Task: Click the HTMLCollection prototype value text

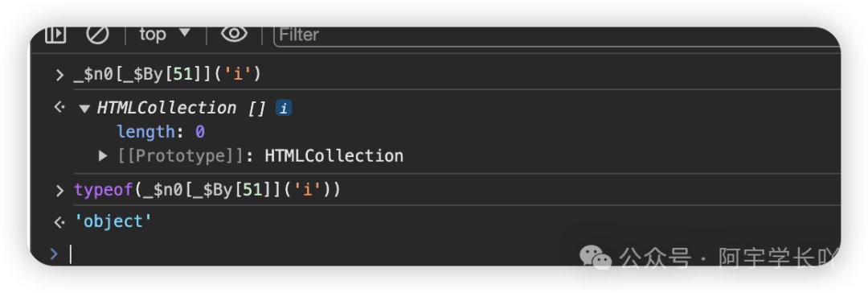Action: 334,156
